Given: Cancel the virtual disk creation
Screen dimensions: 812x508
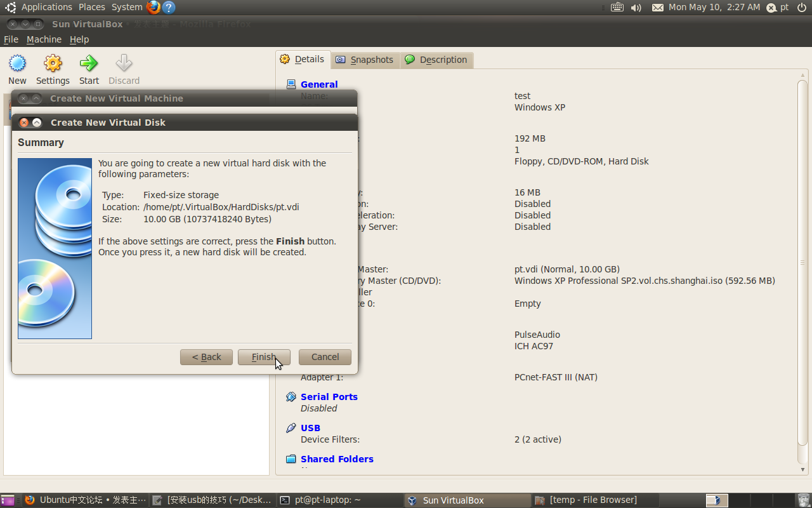Looking at the screenshot, I should coord(325,357).
